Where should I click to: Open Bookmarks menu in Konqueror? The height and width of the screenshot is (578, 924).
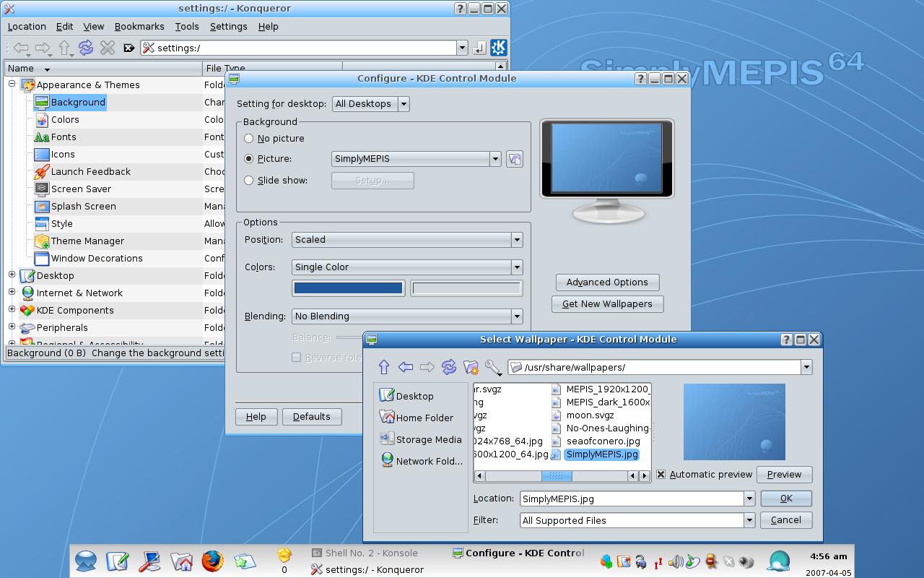[x=139, y=27]
